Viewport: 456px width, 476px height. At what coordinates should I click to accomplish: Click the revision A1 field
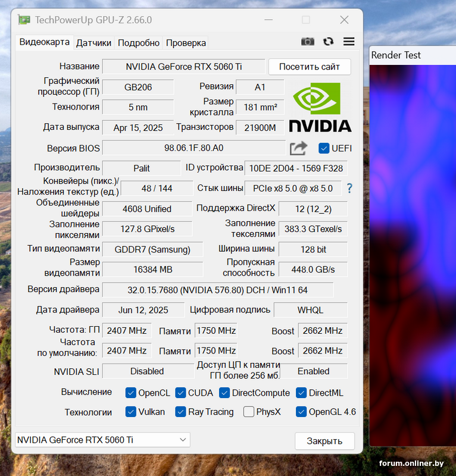pyautogui.click(x=260, y=87)
